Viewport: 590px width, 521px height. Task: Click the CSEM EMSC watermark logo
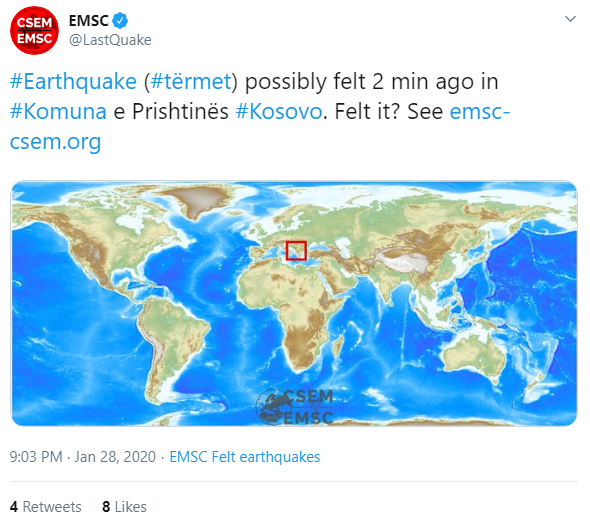coord(295,407)
